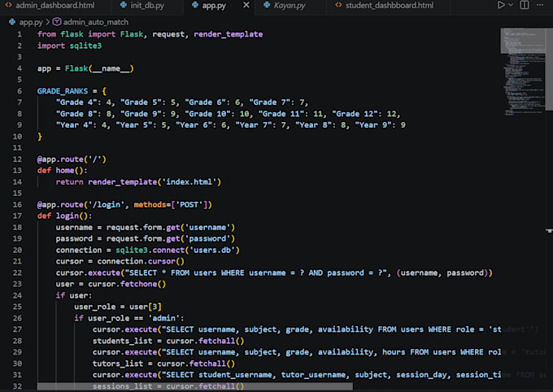Viewport: 553px width, 392px height.
Task: Click 'Flask(__name__)' on line 4
Action: pos(99,68)
